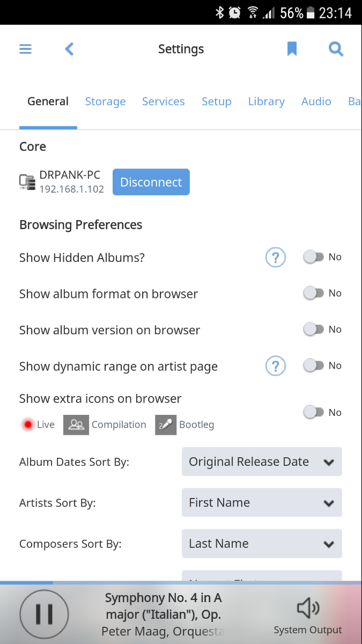Toggle Show album format on browser
The width and height of the screenshot is (362, 644).
tap(314, 293)
